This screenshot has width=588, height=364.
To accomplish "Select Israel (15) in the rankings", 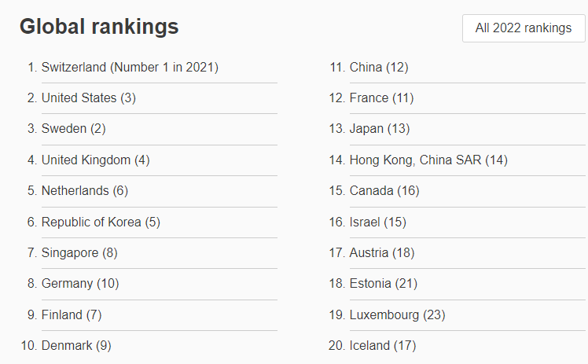I will [x=378, y=222].
